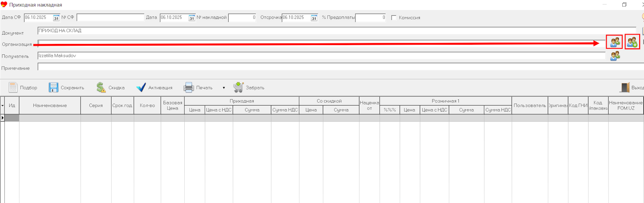Image resolution: width=644 pixels, height=203 pixels.
Task: Click the Документ field ПРИХОД НА СКЛАД
Action: [x=337, y=31]
